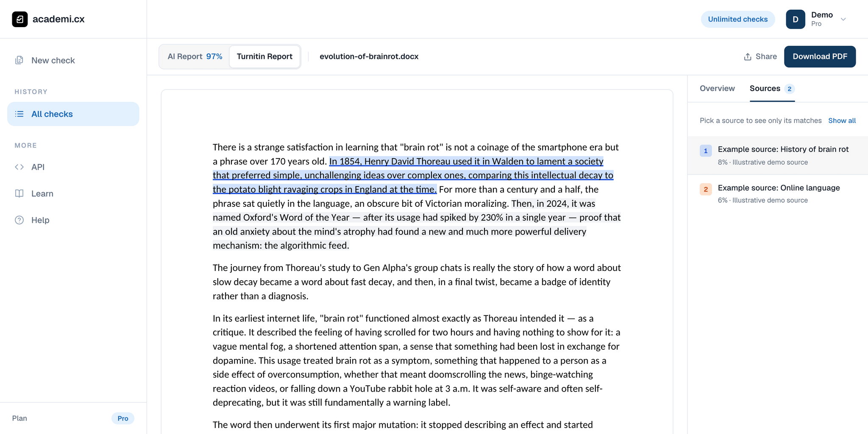Image resolution: width=868 pixels, height=434 pixels.
Task: Open the Help sidebar item
Action: tap(73, 220)
